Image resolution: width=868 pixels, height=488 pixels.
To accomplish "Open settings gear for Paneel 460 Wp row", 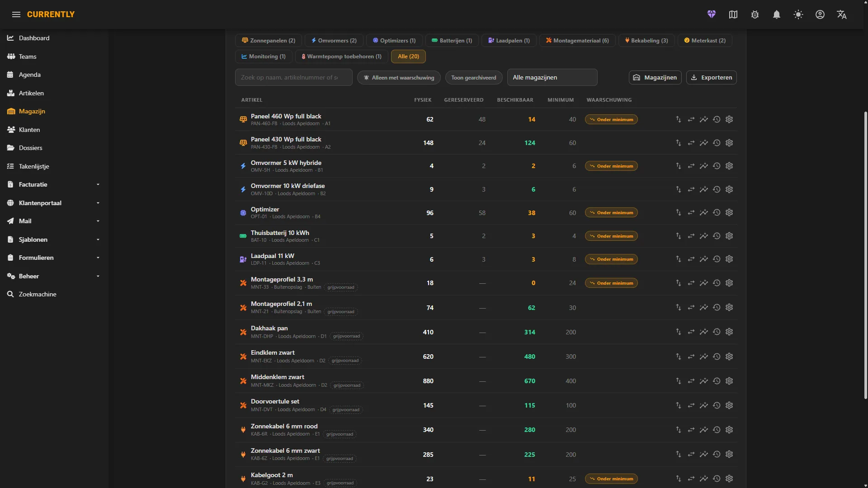I will click(x=729, y=119).
